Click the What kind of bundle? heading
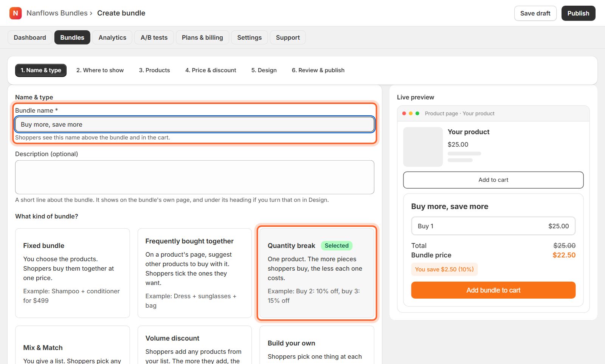 coord(47,216)
